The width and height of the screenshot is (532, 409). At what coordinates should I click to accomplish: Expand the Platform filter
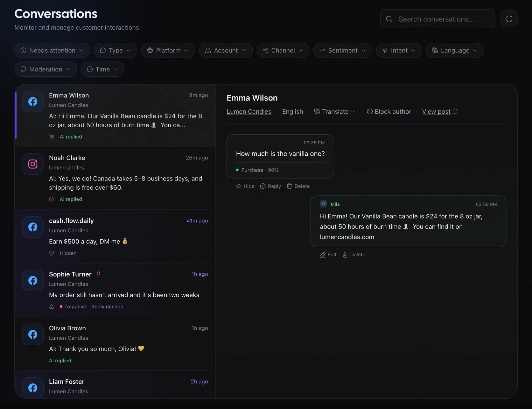pyautogui.click(x=168, y=50)
